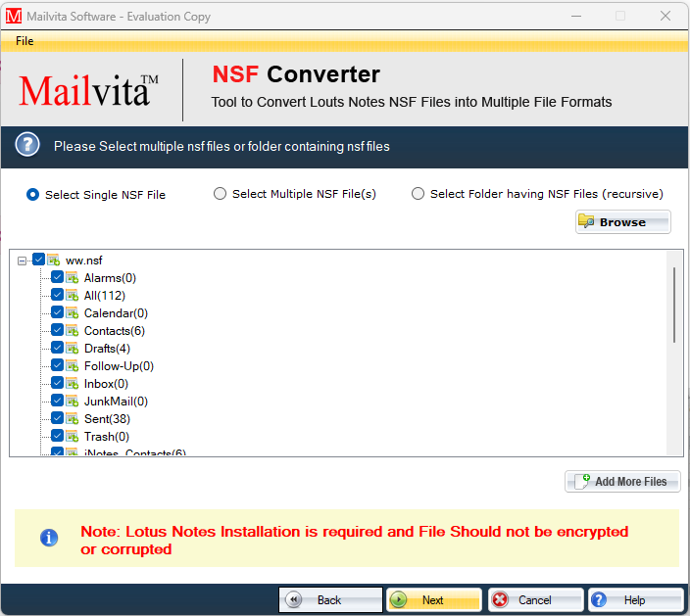Image resolution: width=690 pixels, height=616 pixels.
Task: Click the folder icon beside Sent(38)
Action: coord(73,418)
